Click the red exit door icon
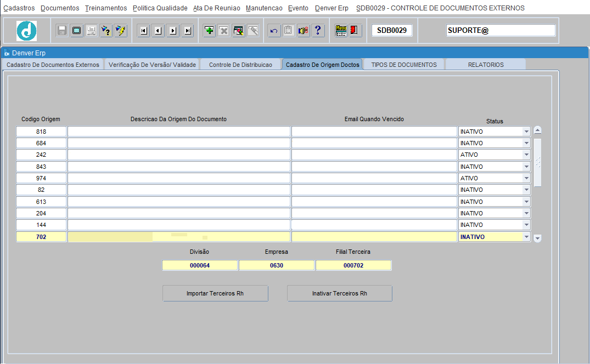 tap(355, 31)
